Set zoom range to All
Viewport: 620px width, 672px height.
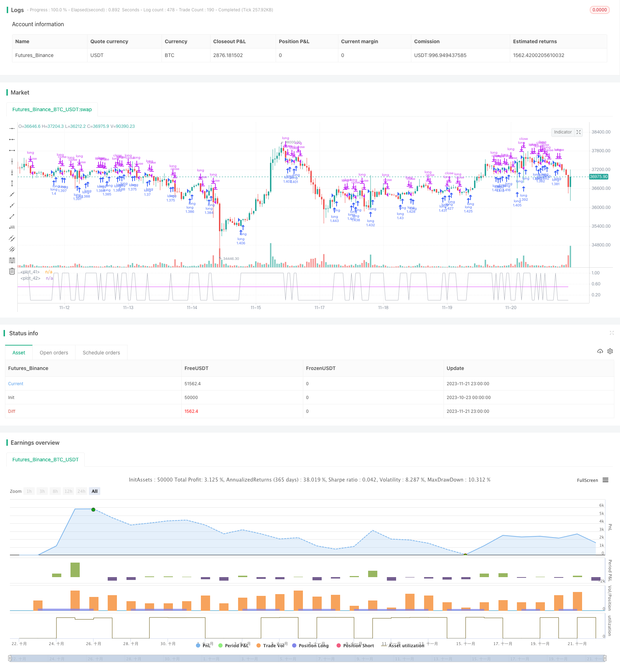[x=95, y=491]
